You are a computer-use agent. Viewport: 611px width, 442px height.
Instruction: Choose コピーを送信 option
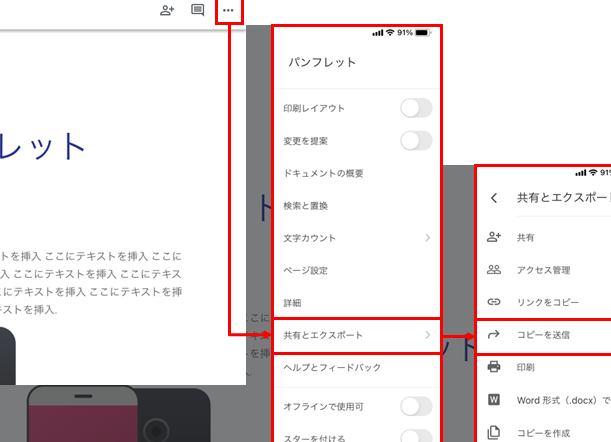point(544,335)
